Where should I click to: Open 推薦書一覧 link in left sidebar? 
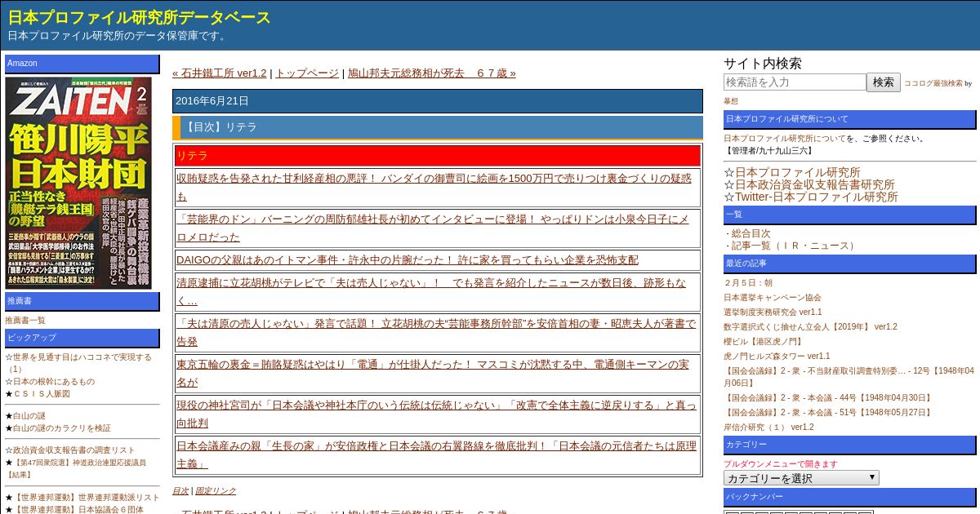click(x=25, y=321)
